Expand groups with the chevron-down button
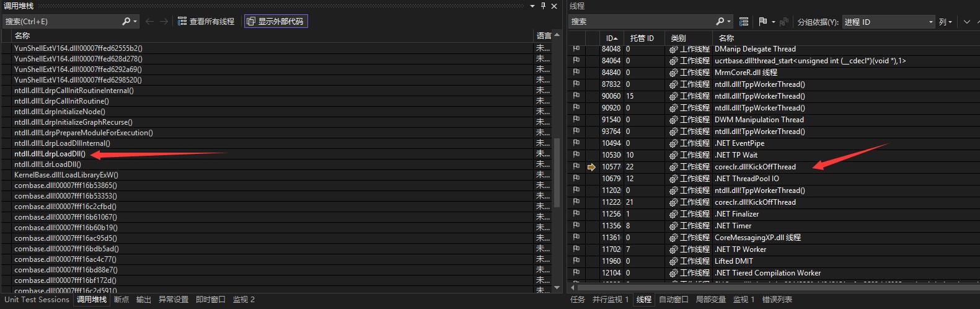 (966, 22)
